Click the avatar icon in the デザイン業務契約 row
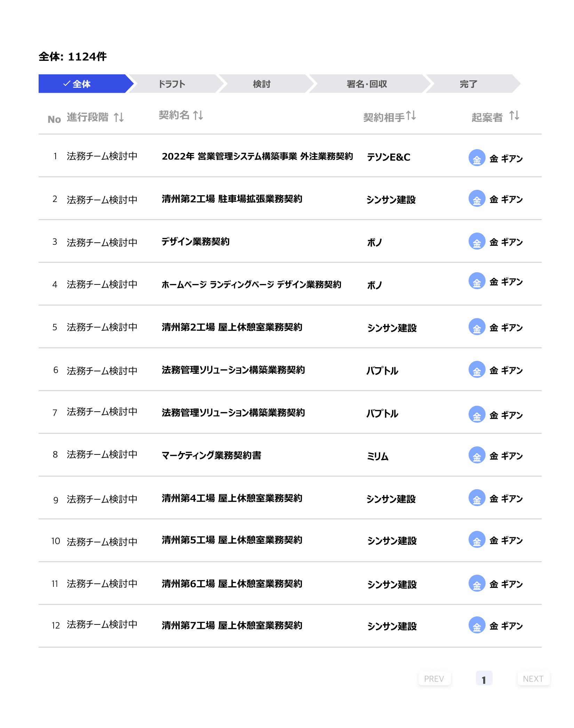 pyautogui.click(x=477, y=242)
